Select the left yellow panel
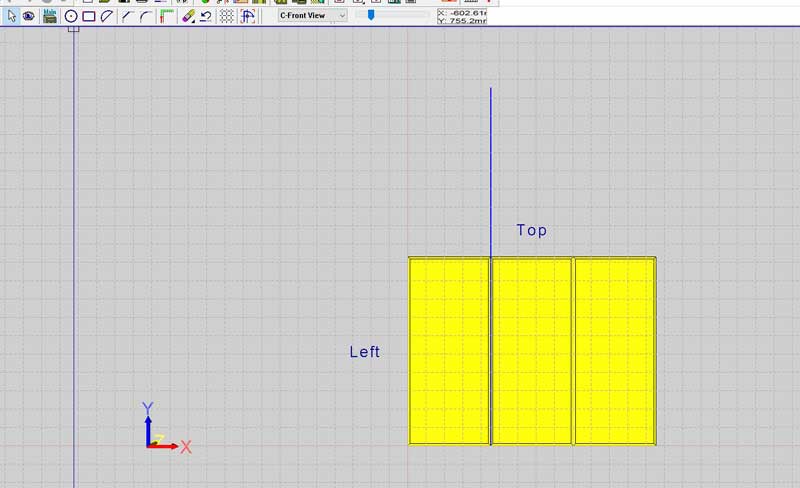This screenshot has height=488, width=800. click(449, 350)
